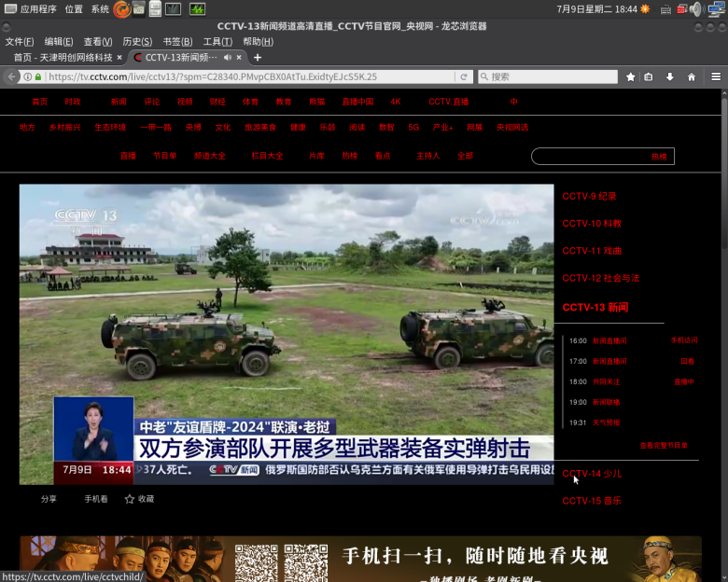728x582 pixels.
Task: Click the browser back arrow button
Action: click(x=11, y=77)
